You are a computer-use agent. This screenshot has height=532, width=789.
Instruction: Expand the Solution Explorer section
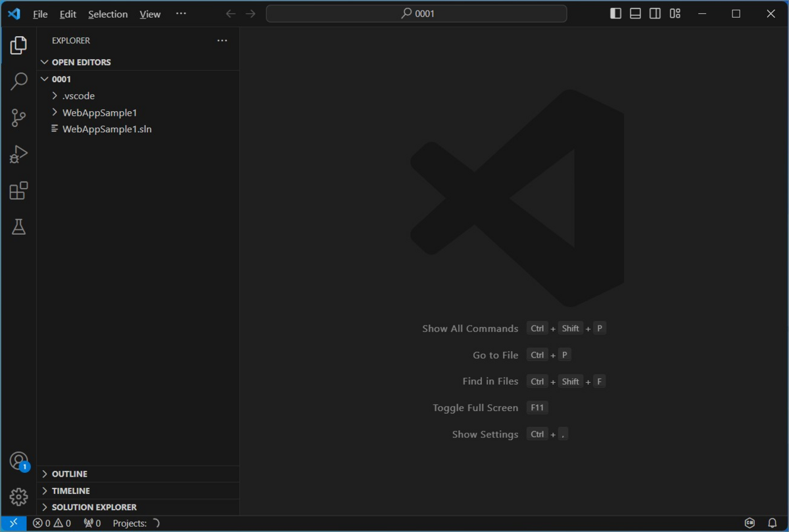pos(138,507)
